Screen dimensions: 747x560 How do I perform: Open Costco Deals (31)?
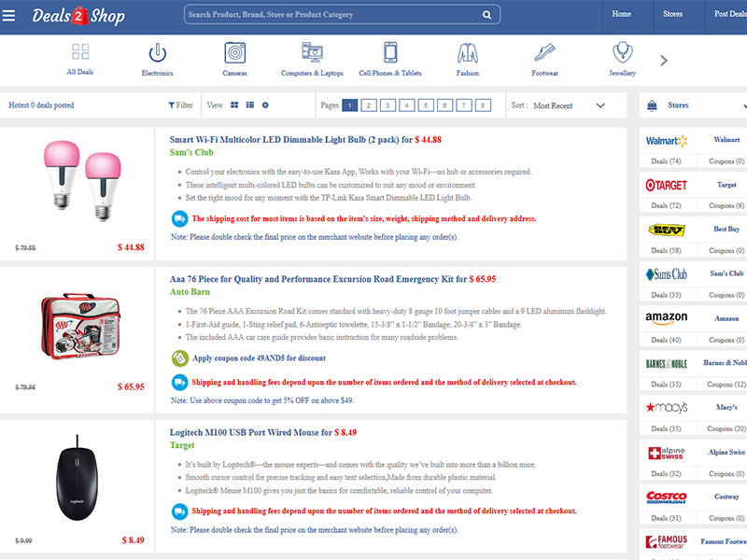coord(666,518)
